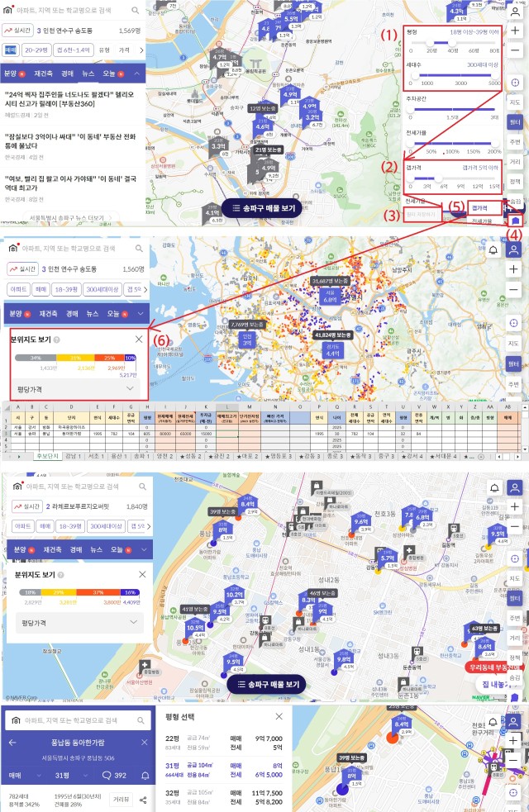Collapse tab bar chevron in news-list panel
This screenshot has height=812, width=529.
pos(136,74)
